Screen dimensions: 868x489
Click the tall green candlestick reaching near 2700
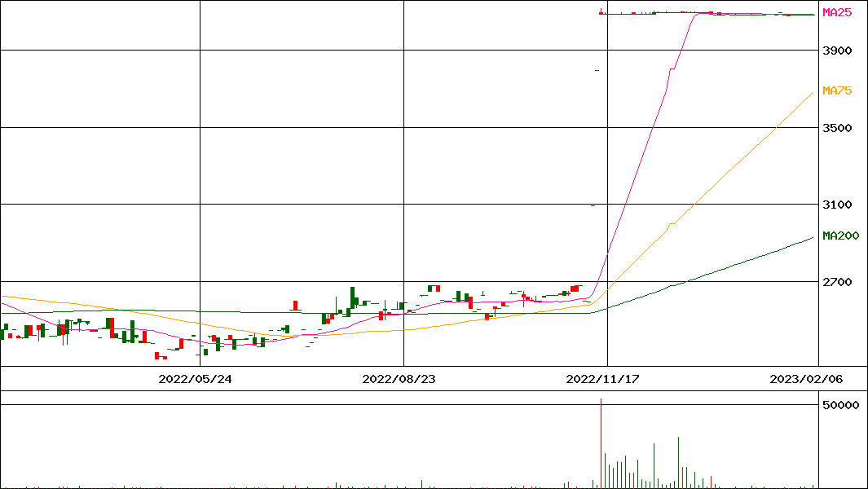point(353,297)
